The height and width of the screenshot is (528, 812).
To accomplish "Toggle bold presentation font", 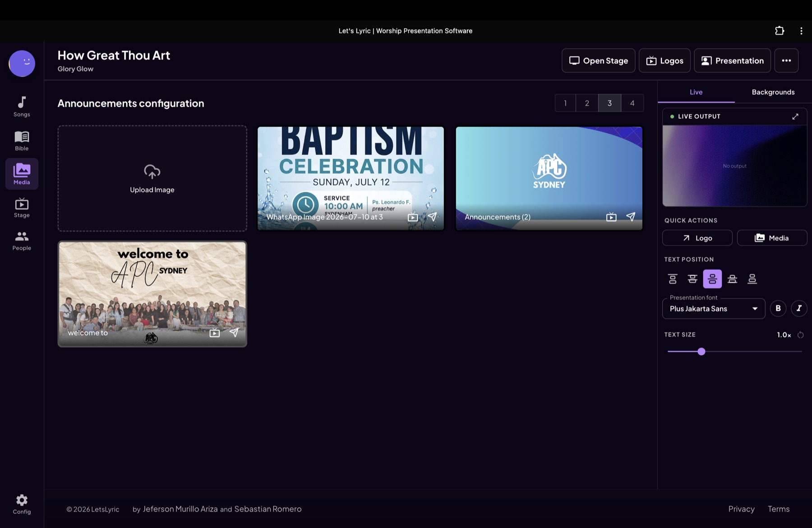I will point(778,308).
